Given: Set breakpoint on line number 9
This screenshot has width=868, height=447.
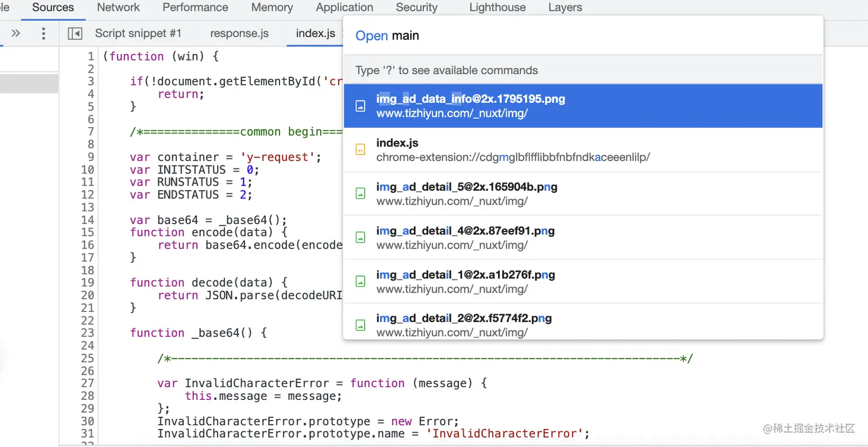Looking at the screenshot, I should pos(90,157).
